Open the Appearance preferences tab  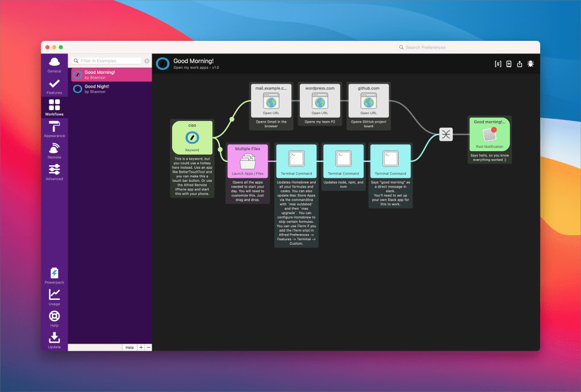click(x=55, y=129)
